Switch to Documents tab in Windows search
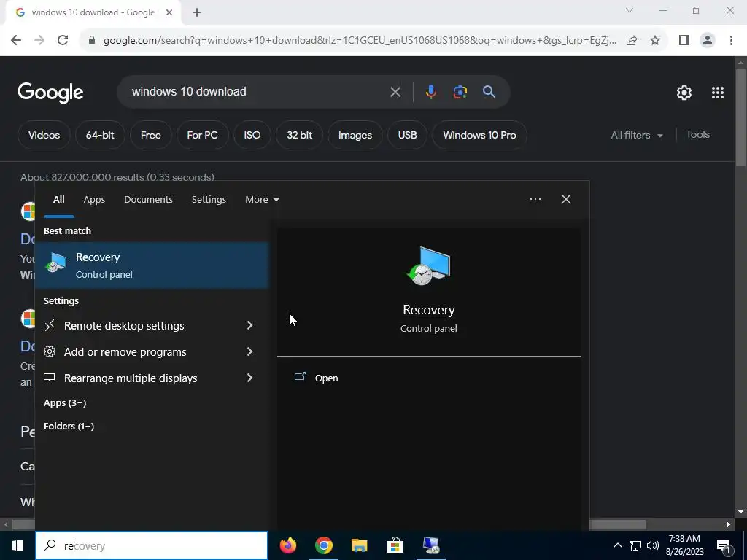 pos(148,200)
